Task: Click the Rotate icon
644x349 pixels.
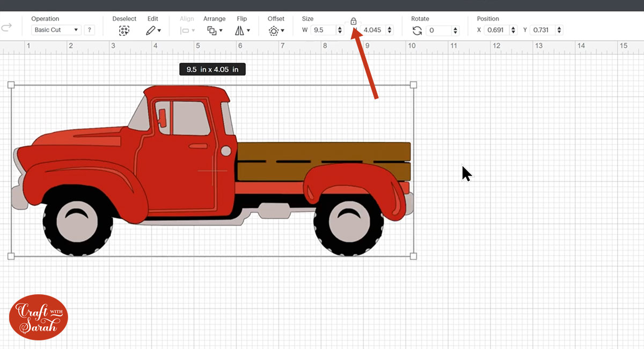Action: [x=417, y=31]
